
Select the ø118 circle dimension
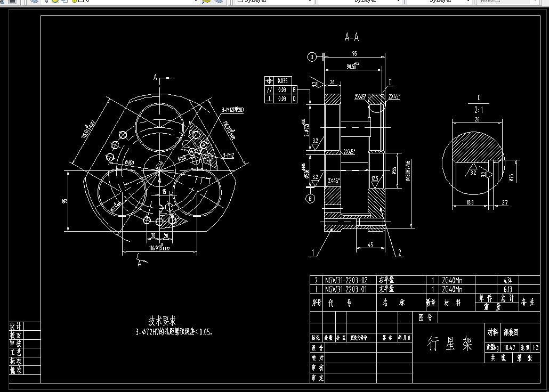point(182,158)
